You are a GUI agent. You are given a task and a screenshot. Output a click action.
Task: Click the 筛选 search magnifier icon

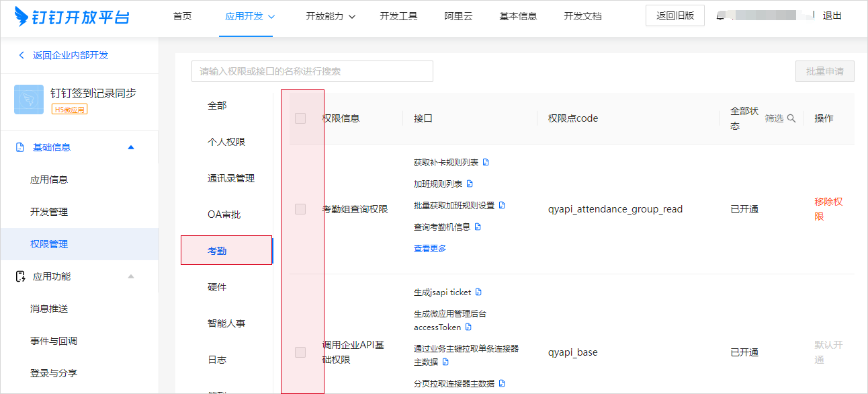791,118
